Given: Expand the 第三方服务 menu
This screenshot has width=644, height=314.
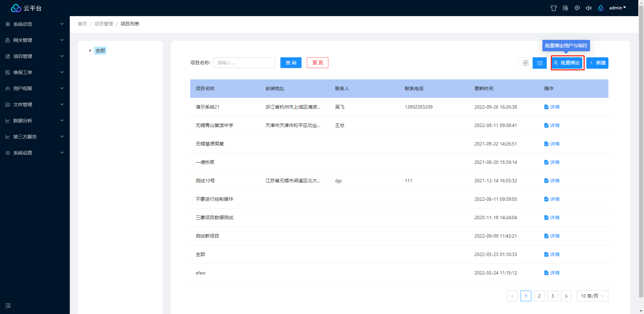Looking at the screenshot, I should point(35,137).
